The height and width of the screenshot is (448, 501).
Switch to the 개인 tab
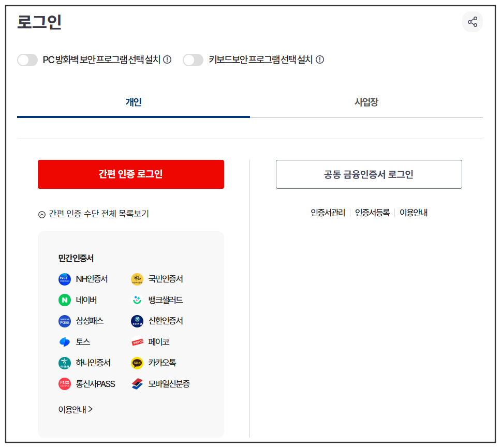coord(134,102)
